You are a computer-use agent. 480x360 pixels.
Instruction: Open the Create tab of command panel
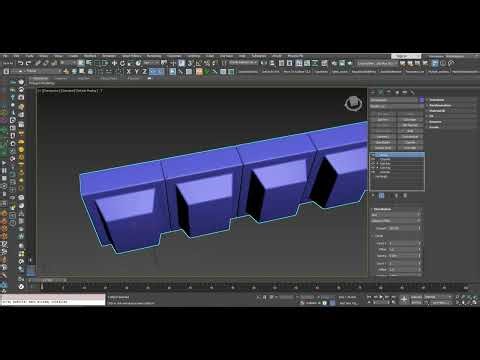pyautogui.click(x=373, y=92)
